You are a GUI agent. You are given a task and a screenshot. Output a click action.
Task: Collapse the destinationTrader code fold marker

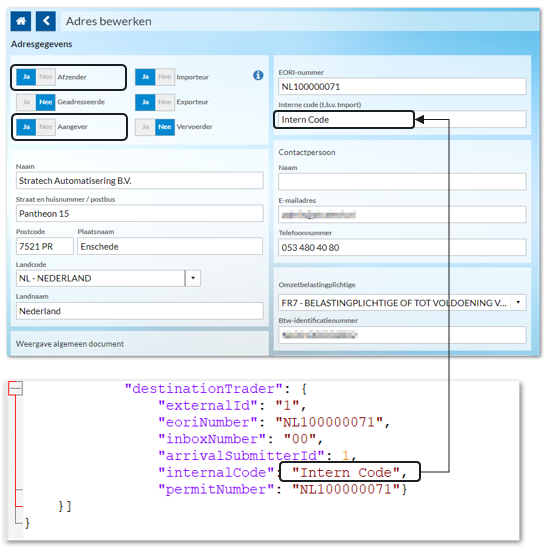pos(15,388)
